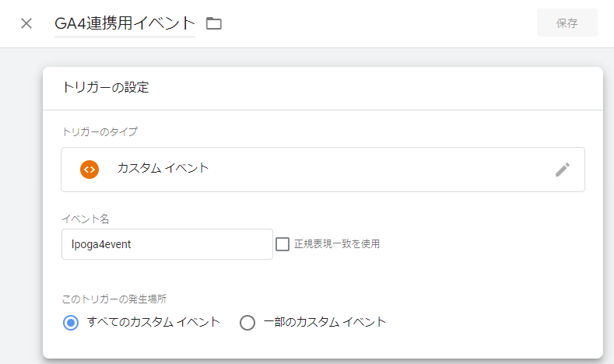
Task: Click the trigger name GA4連携用イベント
Action: [x=125, y=23]
